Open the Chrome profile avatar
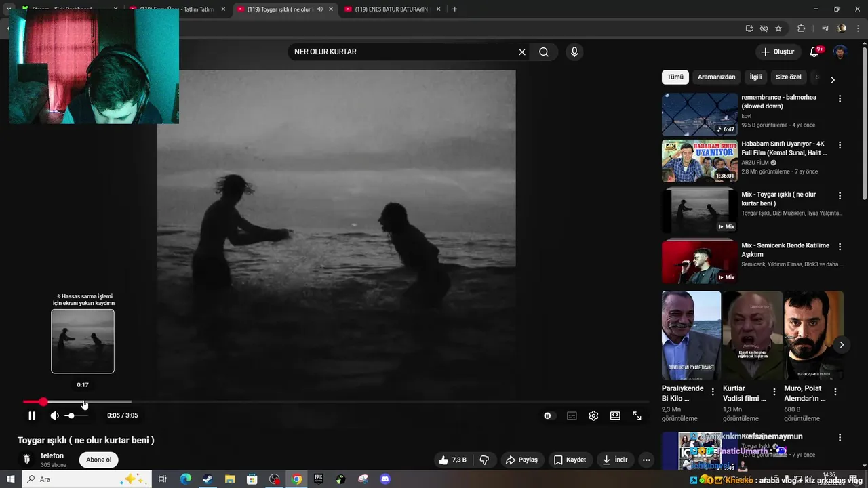The height and width of the screenshot is (488, 868). point(842,28)
